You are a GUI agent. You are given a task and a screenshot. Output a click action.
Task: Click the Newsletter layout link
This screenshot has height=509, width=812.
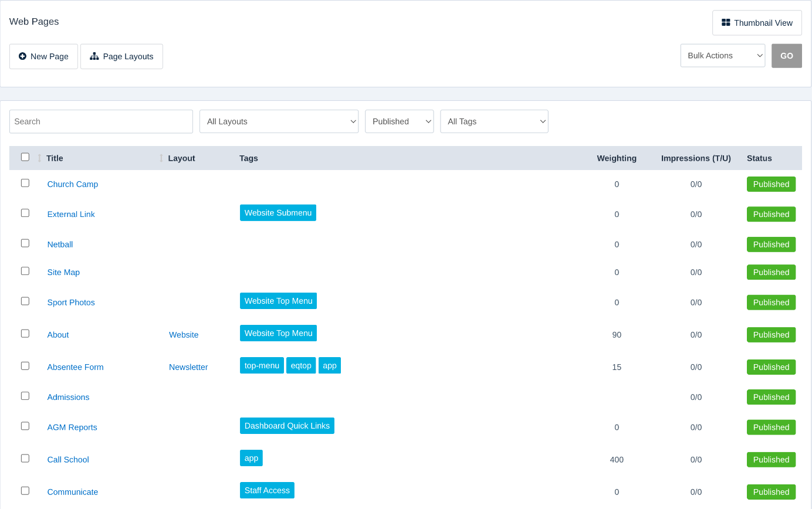pyautogui.click(x=188, y=367)
